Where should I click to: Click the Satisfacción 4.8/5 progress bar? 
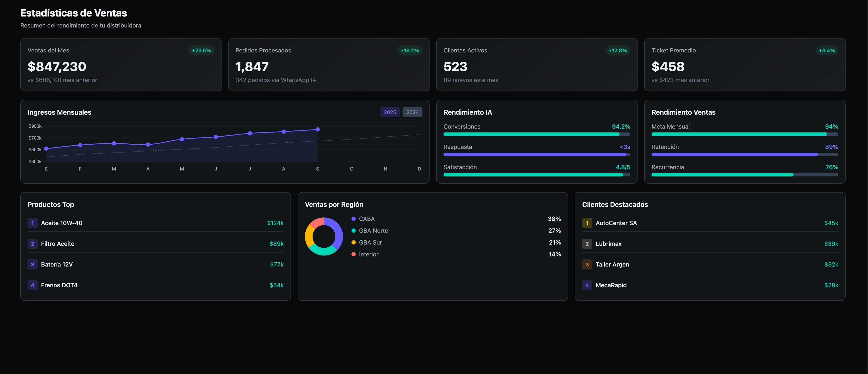point(536,174)
